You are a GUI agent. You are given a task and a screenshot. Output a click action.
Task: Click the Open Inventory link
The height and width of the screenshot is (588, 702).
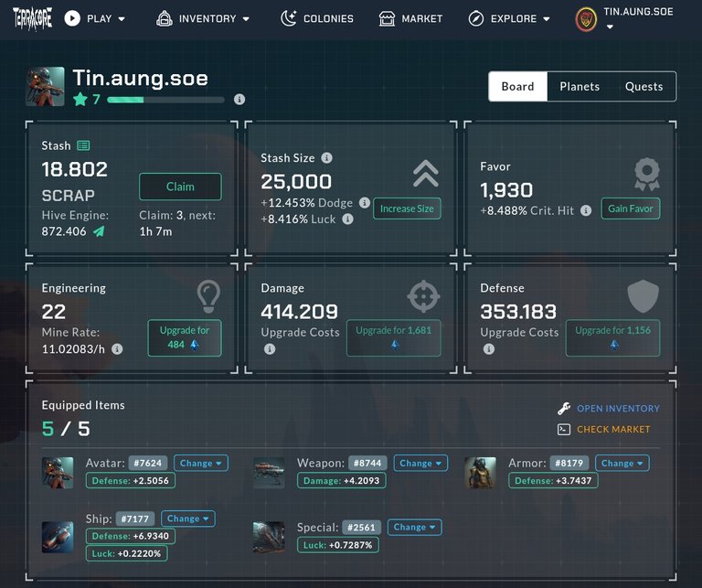pos(618,409)
